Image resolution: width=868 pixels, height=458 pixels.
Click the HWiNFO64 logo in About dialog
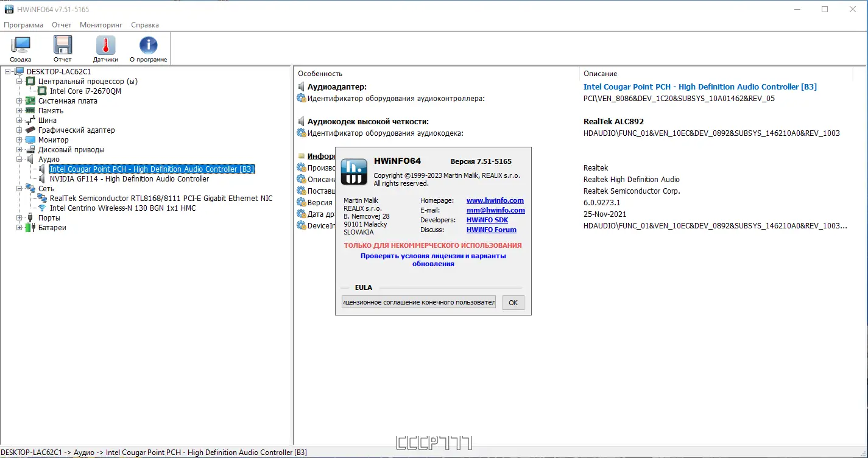[353, 171]
